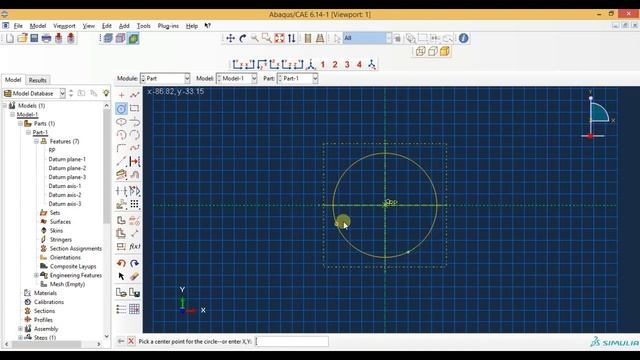640x360 pixels.
Task: Click the Auto-Fit View icon
Action: pyautogui.click(x=279, y=38)
